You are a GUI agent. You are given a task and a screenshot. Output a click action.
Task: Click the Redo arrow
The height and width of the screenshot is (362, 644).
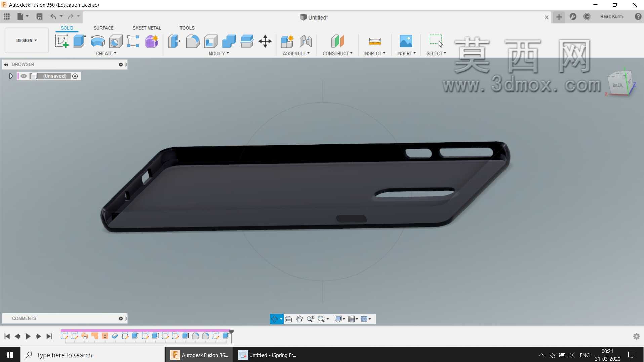[x=71, y=16]
